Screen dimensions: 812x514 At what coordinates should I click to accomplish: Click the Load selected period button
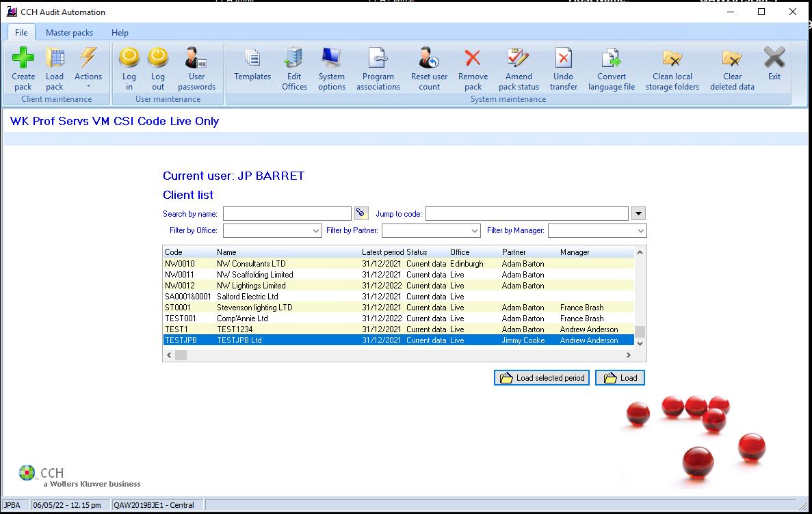point(542,378)
